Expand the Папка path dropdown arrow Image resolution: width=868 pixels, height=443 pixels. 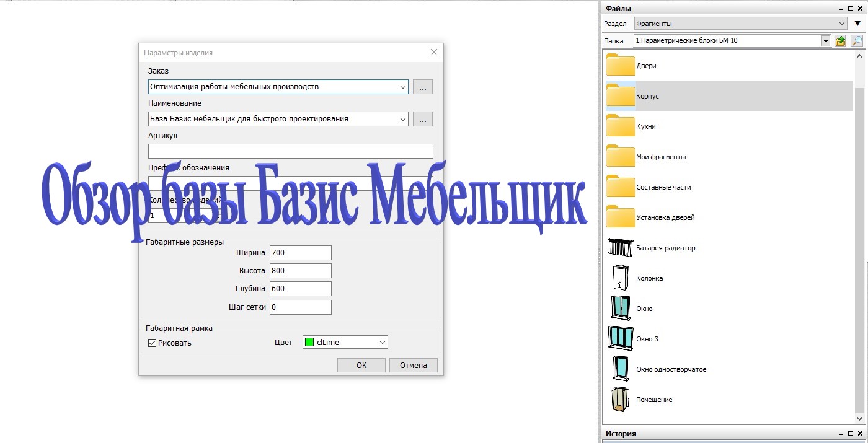825,41
